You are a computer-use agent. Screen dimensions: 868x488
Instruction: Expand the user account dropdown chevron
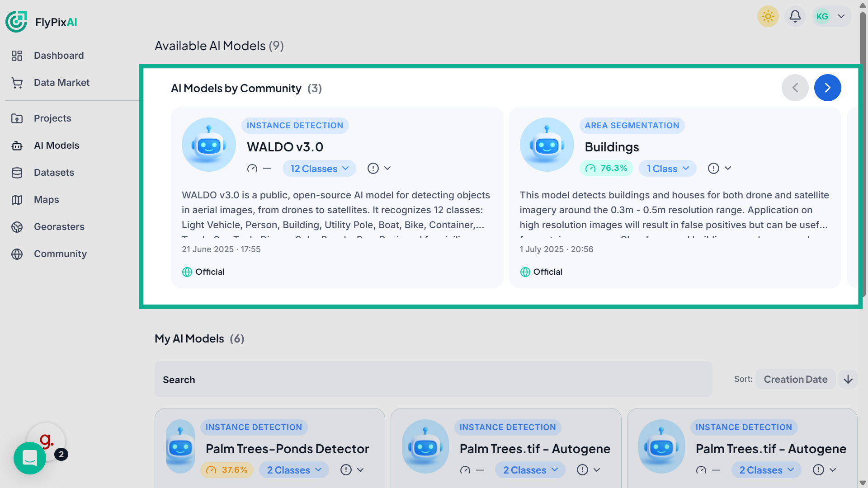[841, 17]
